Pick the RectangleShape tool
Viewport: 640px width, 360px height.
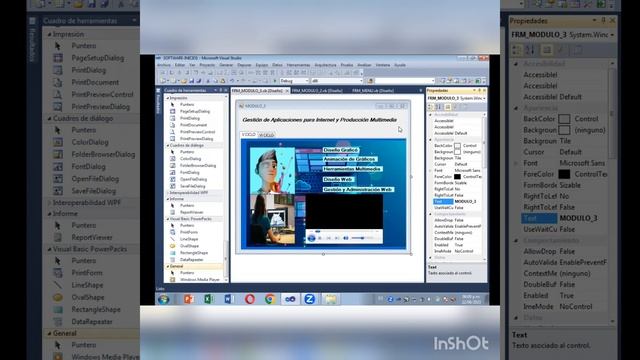tap(193, 253)
